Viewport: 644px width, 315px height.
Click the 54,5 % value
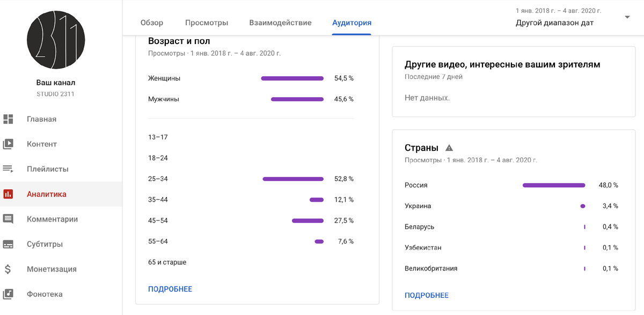343,78
